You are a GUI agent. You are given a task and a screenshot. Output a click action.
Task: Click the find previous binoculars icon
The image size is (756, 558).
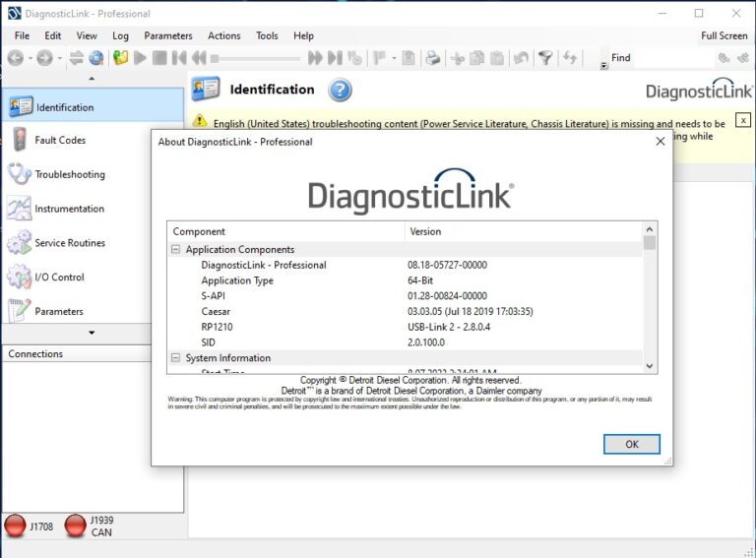click(724, 58)
